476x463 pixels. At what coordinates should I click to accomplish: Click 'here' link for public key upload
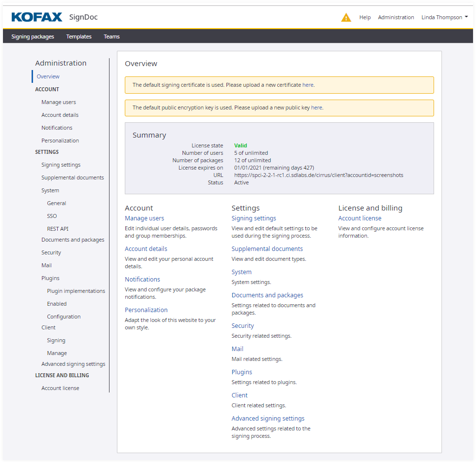click(316, 107)
